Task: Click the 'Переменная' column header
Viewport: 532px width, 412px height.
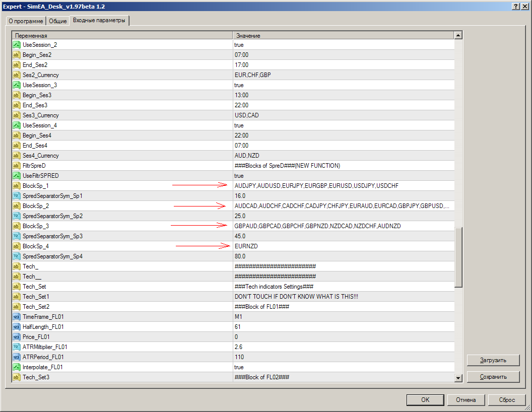Action: pyautogui.click(x=122, y=36)
